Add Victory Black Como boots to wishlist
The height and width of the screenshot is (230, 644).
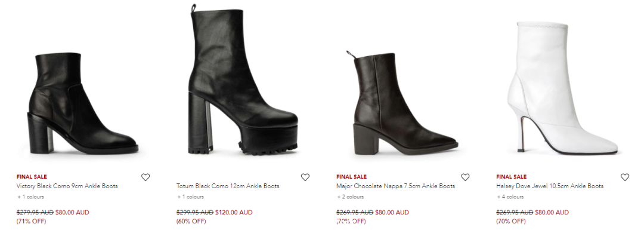click(x=145, y=177)
